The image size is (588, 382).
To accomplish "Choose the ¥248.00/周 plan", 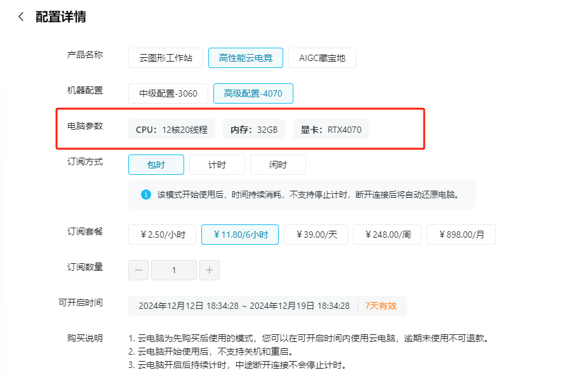I will (387, 235).
